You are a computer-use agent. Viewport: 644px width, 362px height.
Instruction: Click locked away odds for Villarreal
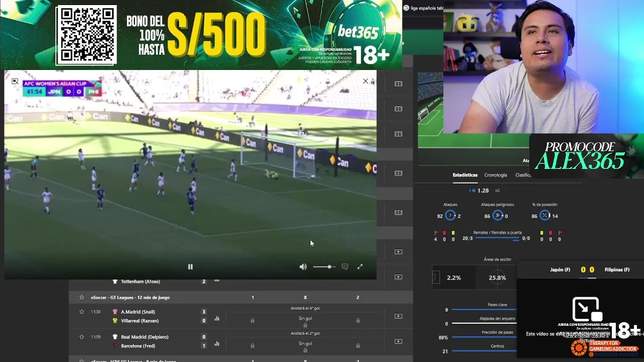coord(358,320)
